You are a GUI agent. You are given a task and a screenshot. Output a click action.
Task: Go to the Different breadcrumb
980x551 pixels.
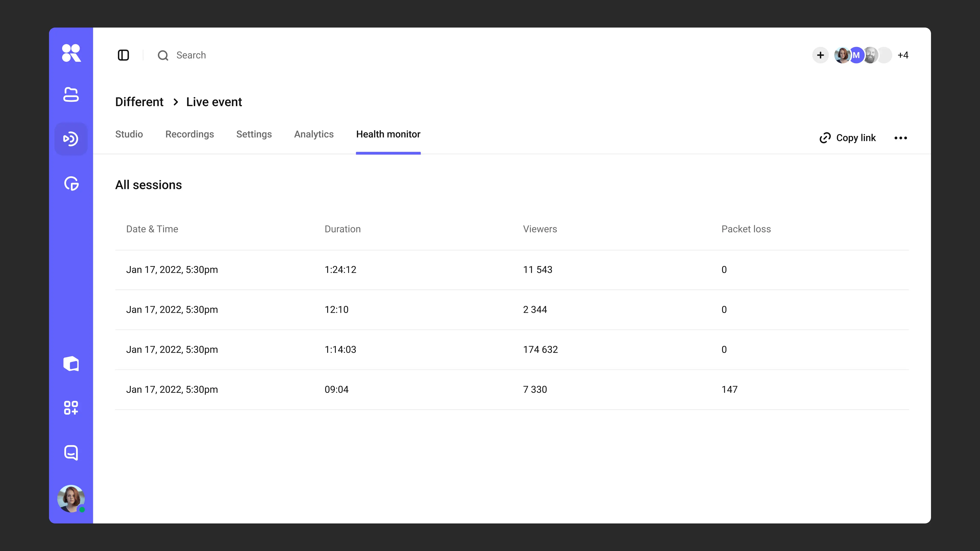(139, 102)
